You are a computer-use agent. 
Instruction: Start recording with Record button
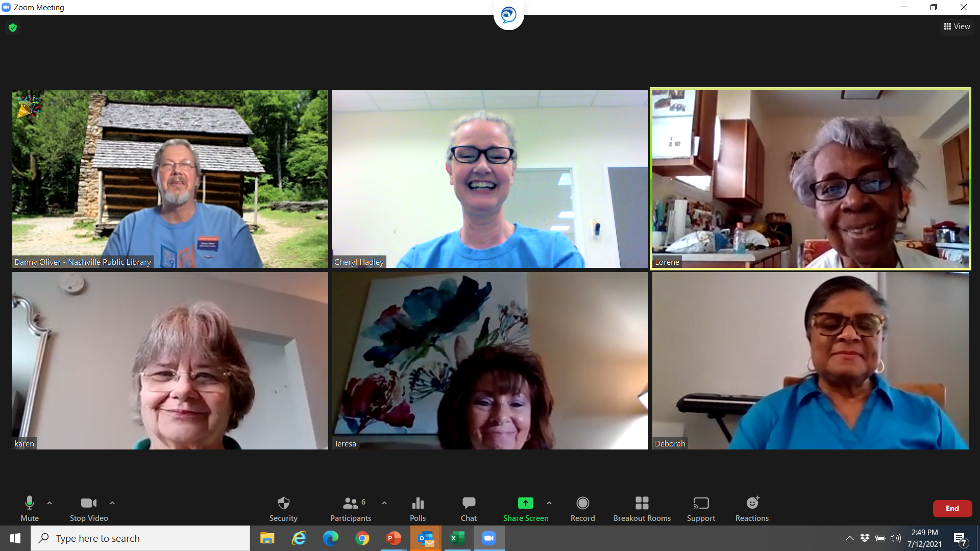[583, 509]
